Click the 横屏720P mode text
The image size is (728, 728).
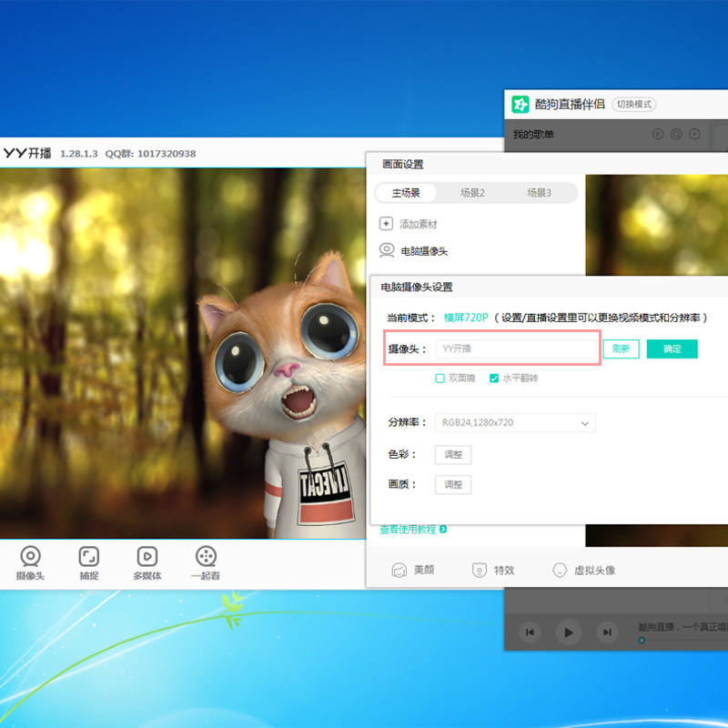466,318
